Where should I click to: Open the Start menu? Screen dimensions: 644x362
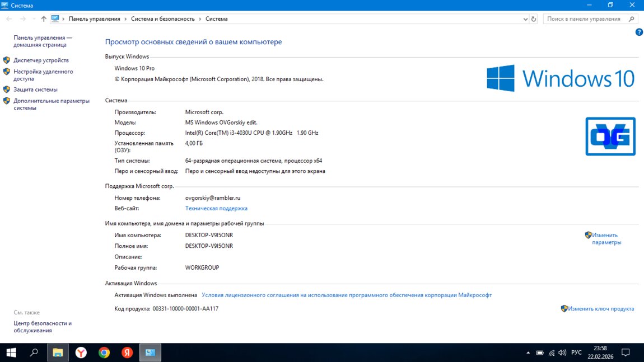(11, 352)
